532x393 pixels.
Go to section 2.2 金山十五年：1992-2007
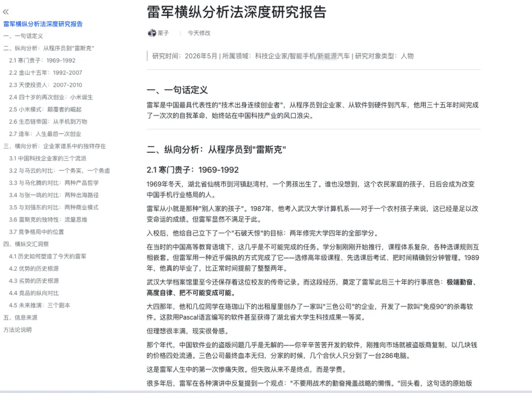pos(45,72)
